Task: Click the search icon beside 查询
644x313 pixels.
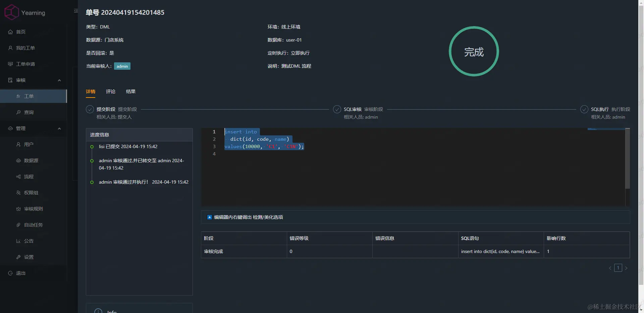Action: (18, 112)
